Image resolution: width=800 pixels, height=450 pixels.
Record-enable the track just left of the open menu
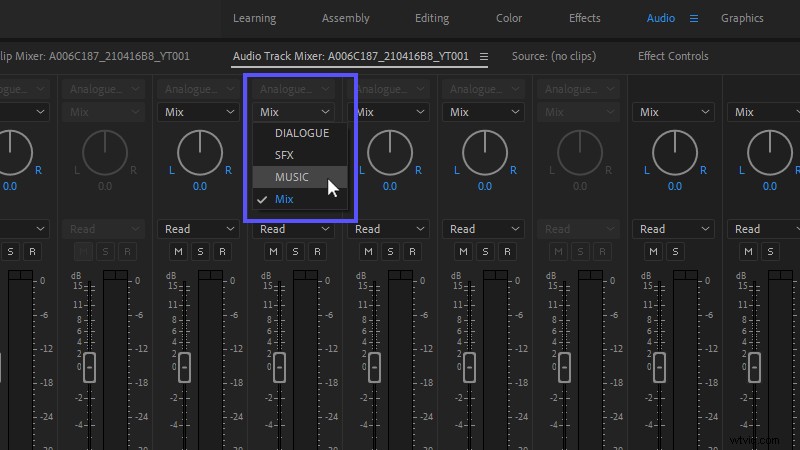point(222,252)
